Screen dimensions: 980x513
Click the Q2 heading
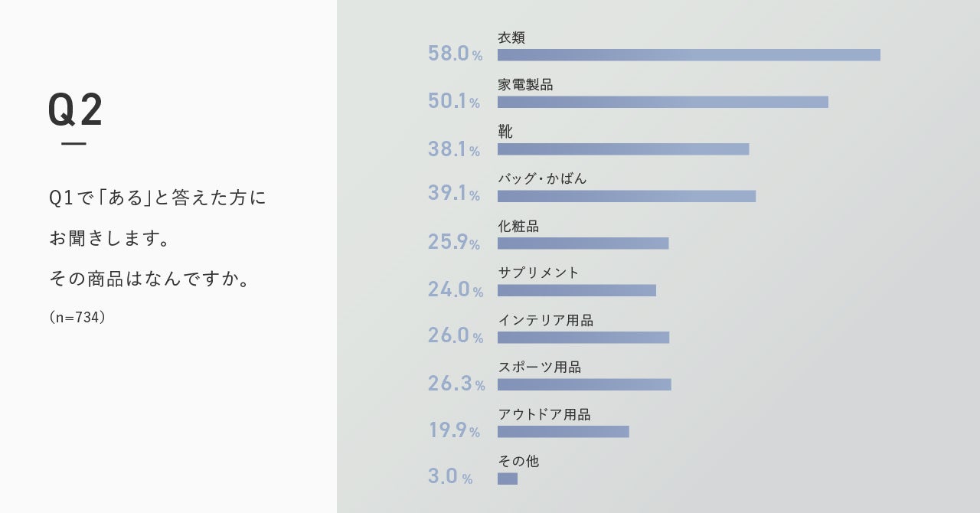click(x=75, y=111)
